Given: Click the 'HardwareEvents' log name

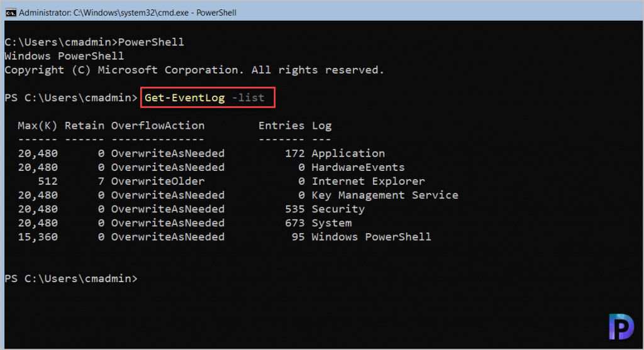Looking at the screenshot, I should [358, 167].
